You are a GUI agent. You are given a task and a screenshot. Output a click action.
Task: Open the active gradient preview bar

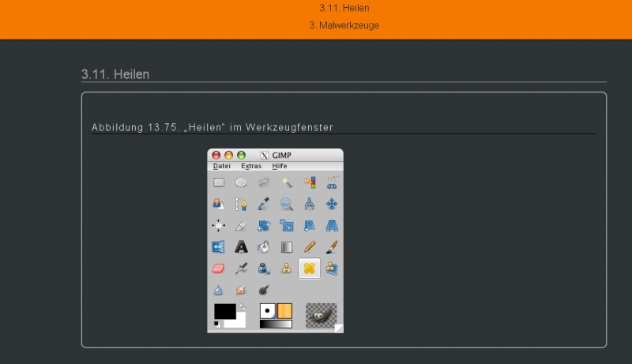276,325
